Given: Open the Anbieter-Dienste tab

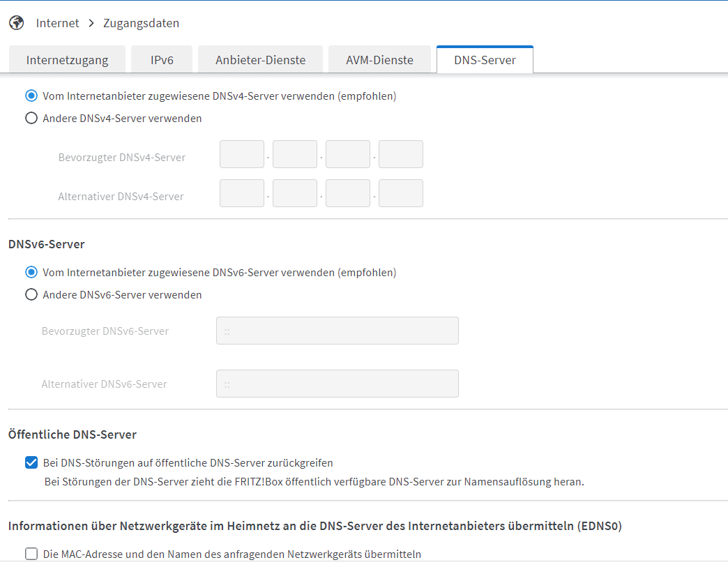Looking at the screenshot, I should [261, 59].
